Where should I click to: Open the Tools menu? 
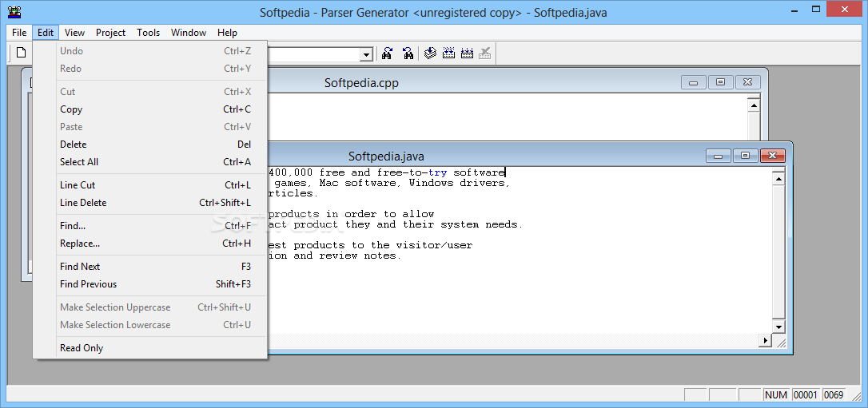pos(149,33)
